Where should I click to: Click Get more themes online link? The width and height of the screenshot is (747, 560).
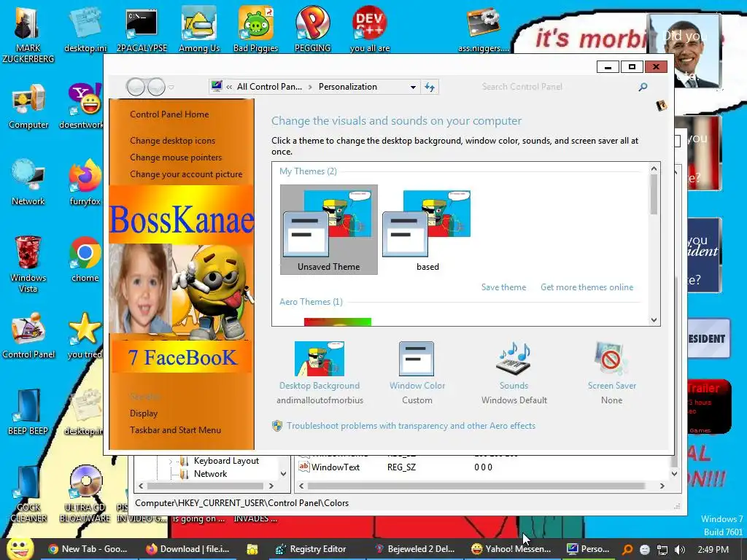point(587,287)
